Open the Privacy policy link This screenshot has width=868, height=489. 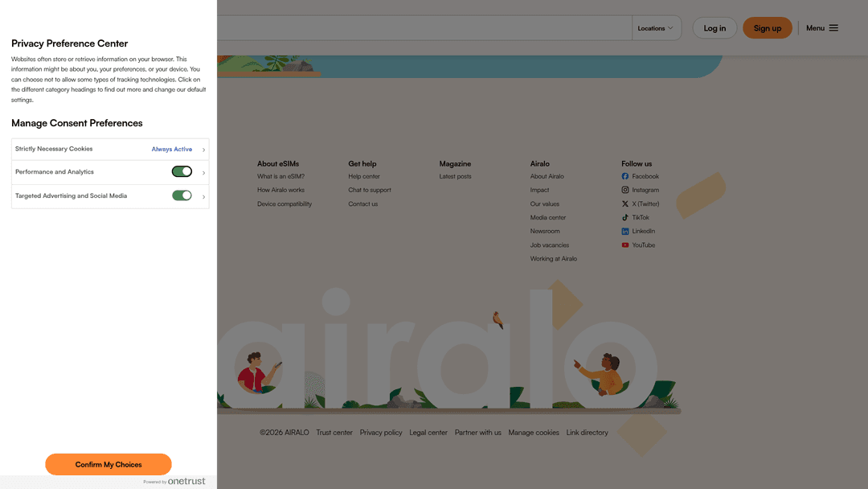coord(381,432)
